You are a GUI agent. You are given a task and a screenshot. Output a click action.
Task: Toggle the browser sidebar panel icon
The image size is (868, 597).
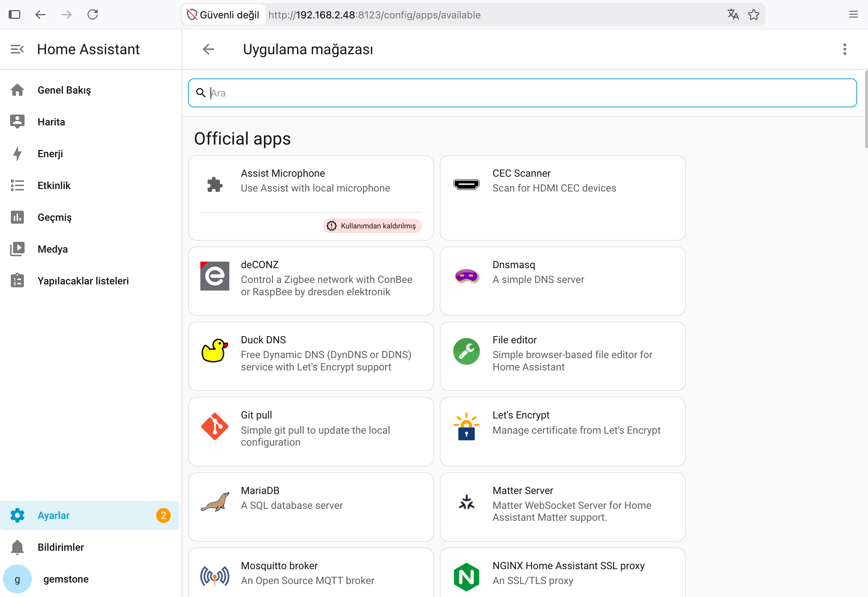(x=14, y=14)
